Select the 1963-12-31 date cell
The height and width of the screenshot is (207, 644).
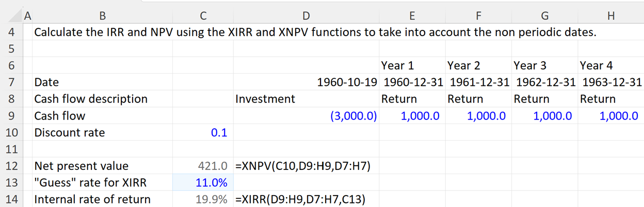[x=611, y=82]
